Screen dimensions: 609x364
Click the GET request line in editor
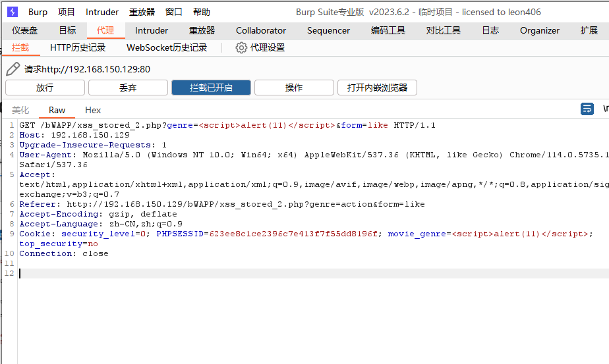click(x=227, y=125)
